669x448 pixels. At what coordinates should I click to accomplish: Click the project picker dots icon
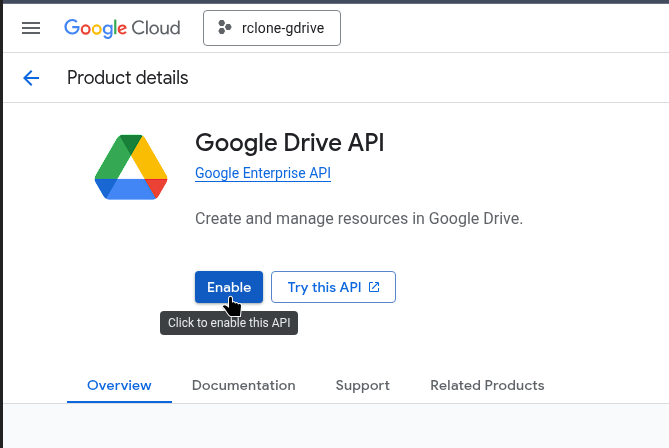(x=224, y=28)
